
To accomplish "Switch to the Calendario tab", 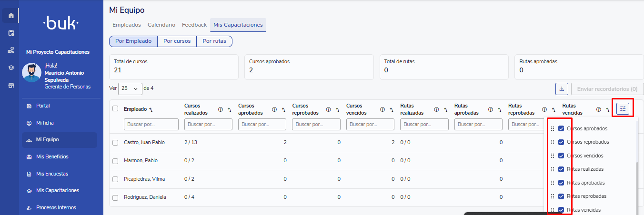I will tap(161, 25).
